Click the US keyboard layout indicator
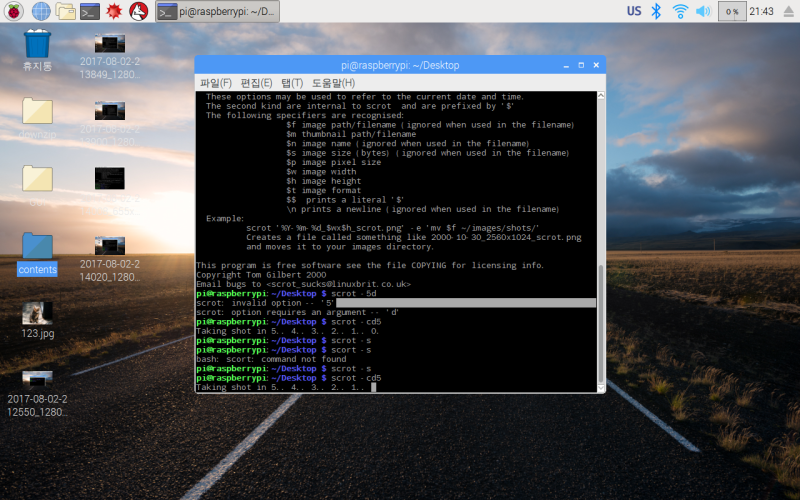The image size is (800, 500). pyautogui.click(x=634, y=11)
